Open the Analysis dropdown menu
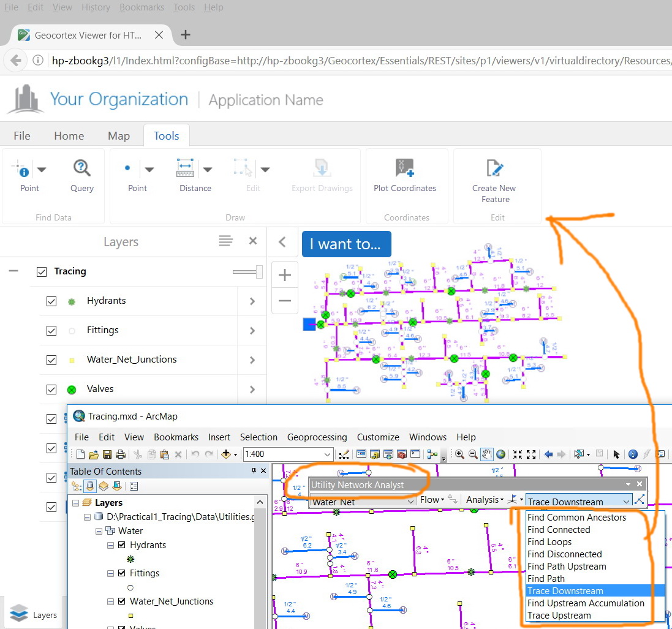 [x=485, y=500]
